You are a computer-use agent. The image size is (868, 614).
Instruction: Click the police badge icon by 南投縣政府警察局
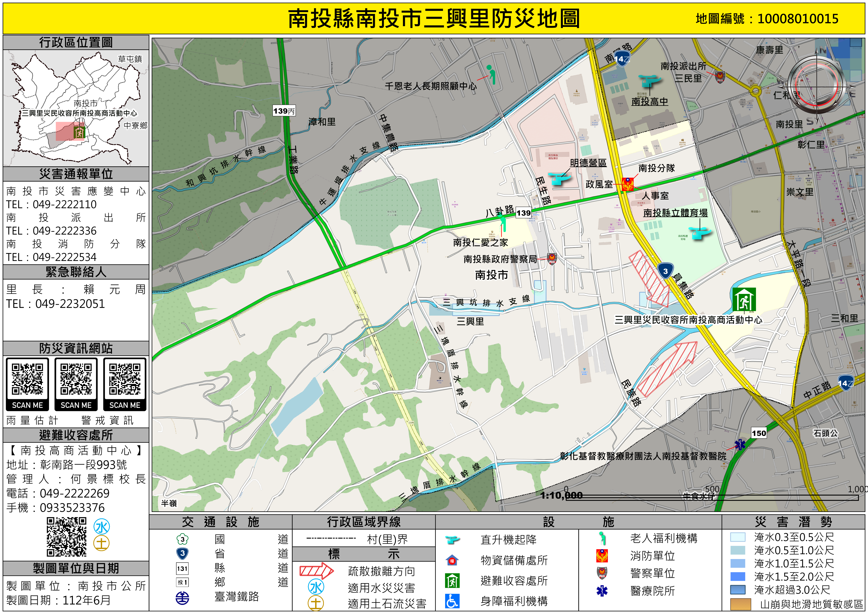coord(552,259)
